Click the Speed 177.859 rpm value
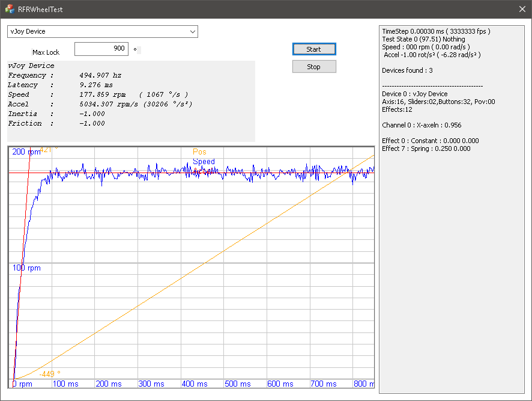The height and width of the screenshot is (401, 532). tap(103, 94)
